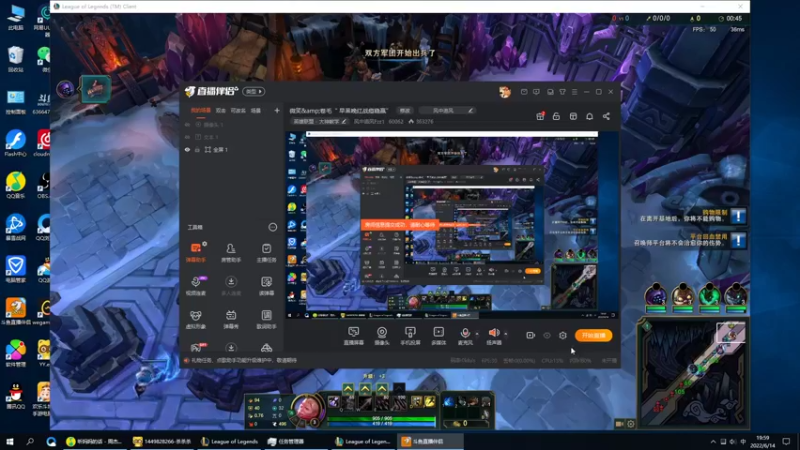The width and height of the screenshot is (800, 450).
Task: Click the upper blue exclamation game notice
Action: (x=738, y=216)
